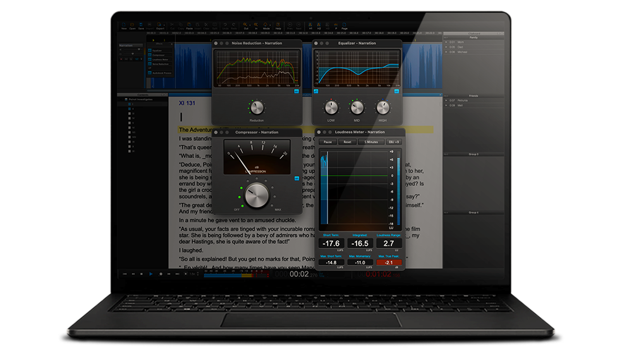Open the Zoom Out dropdown arrow
Image resolution: width=622 pixels, height=364 pixels.
pos(250,25)
